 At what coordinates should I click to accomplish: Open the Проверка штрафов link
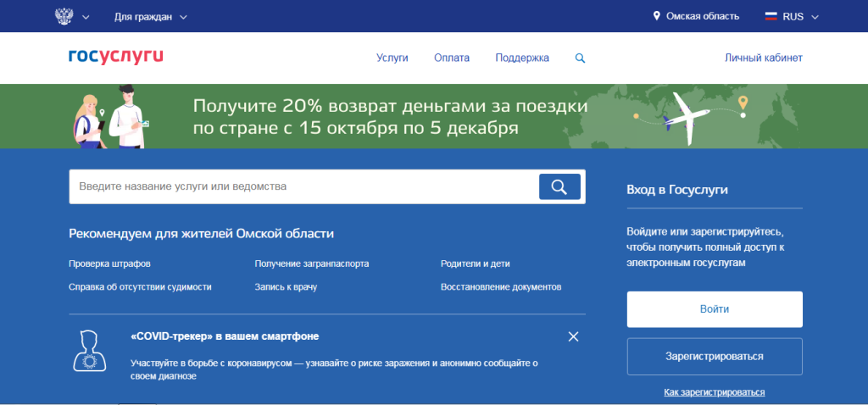[109, 264]
